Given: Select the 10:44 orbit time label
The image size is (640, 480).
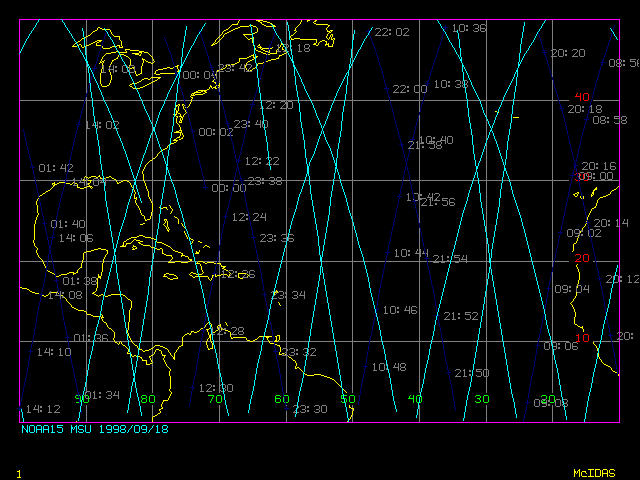Looking at the screenshot, I should pos(411,253).
